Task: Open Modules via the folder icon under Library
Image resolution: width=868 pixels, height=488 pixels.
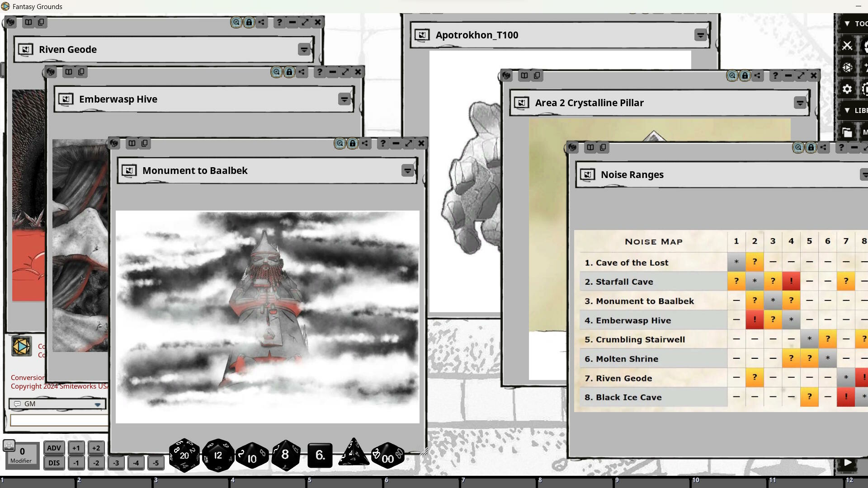Action: (x=847, y=131)
